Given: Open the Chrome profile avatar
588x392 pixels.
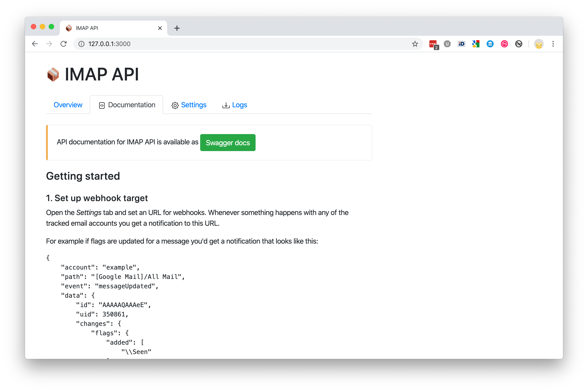Looking at the screenshot, I should point(539,44).
